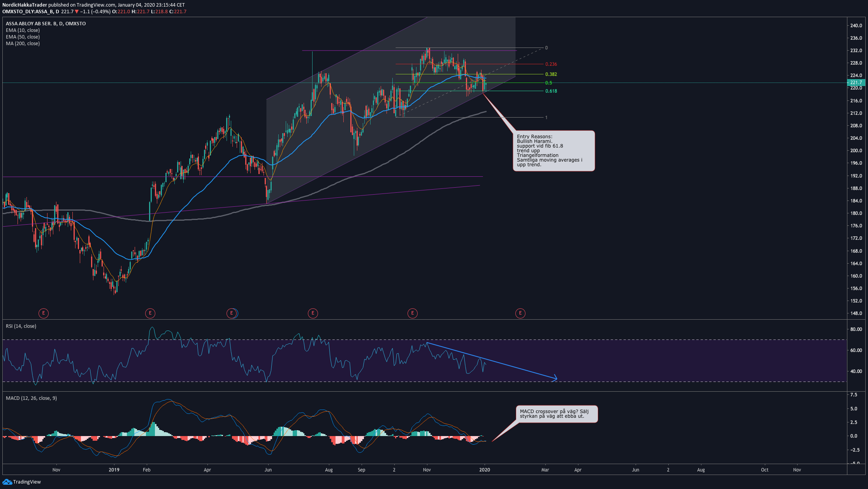Click the 180.0 price axis label
This screenshot has width=868, height=489.
856,213
